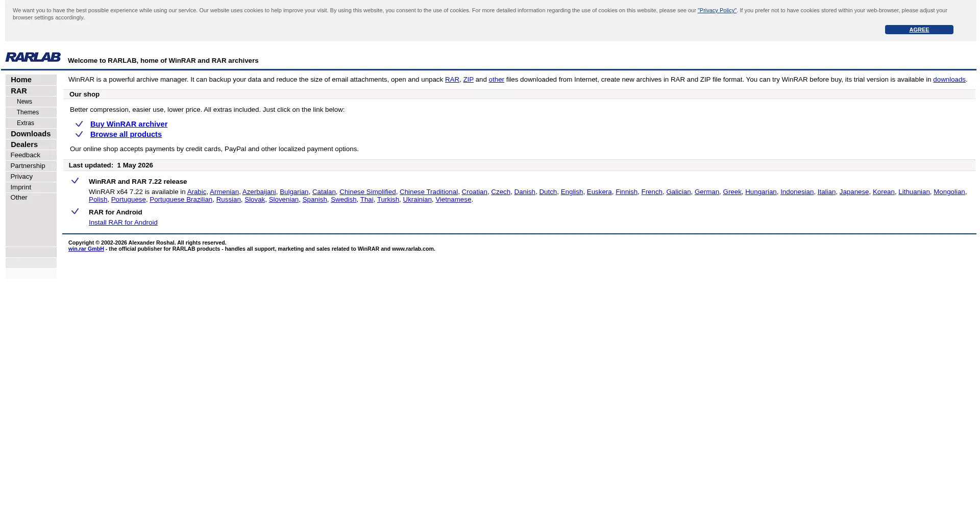Follow the RAR link in intro text
This screenshot has width=980, height=507.
452,80
